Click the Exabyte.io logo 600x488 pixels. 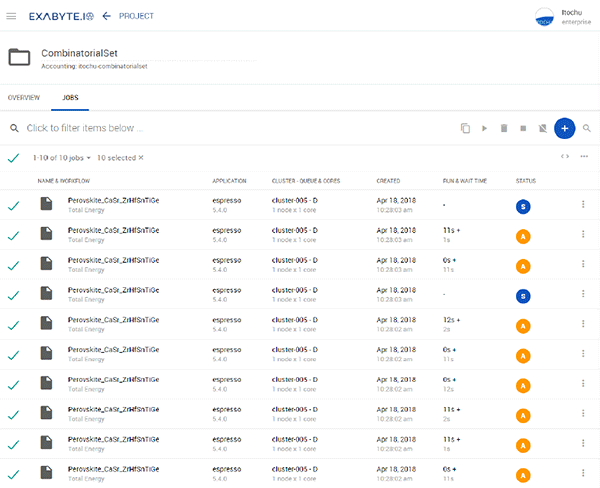61,16
